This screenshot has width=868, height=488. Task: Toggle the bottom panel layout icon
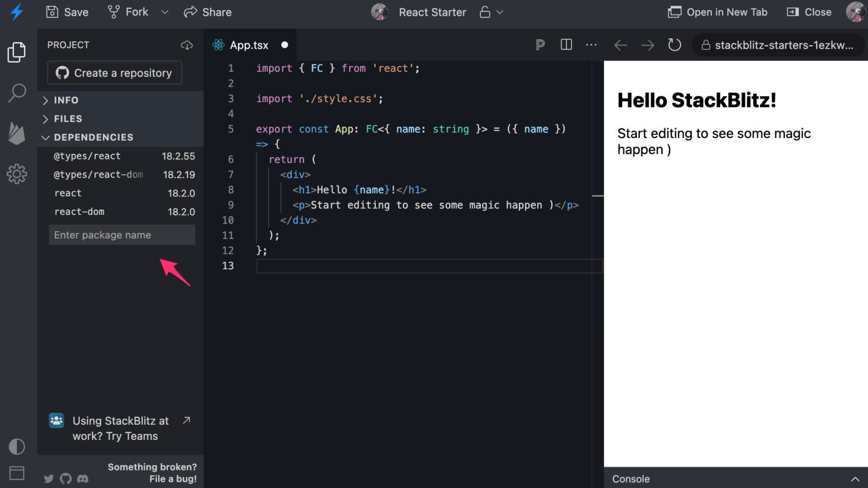point(16,473)
